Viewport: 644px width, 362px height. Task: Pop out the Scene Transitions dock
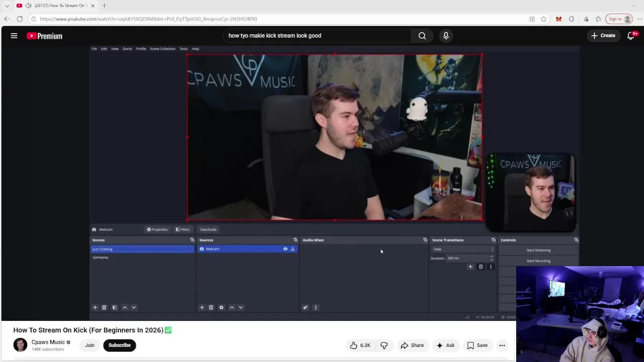click(493, 240)
